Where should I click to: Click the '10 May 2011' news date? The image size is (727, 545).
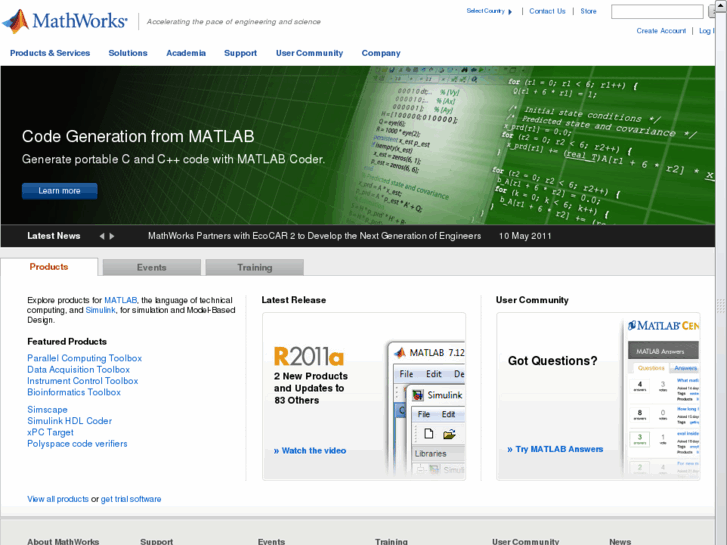pyautogui.click(x=525, y=236)
